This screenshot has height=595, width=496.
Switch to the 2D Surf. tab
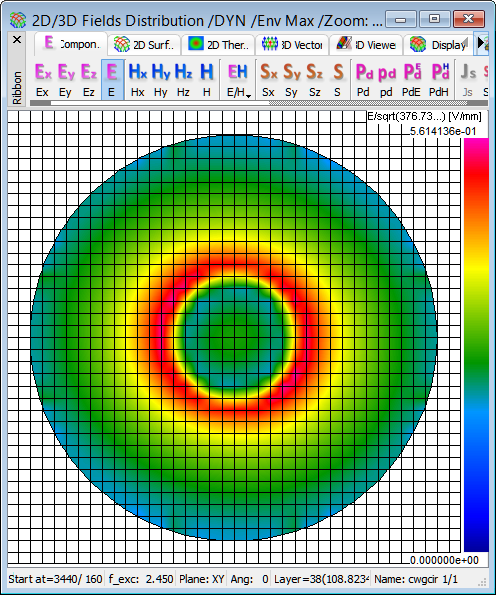[145, 45]
